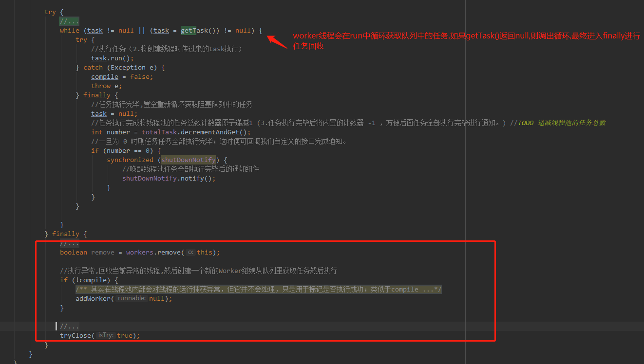This screenshot has width=644, height=364.
Task: Expand the folded //... region above tryClose
Action: (x=69, y=326)
